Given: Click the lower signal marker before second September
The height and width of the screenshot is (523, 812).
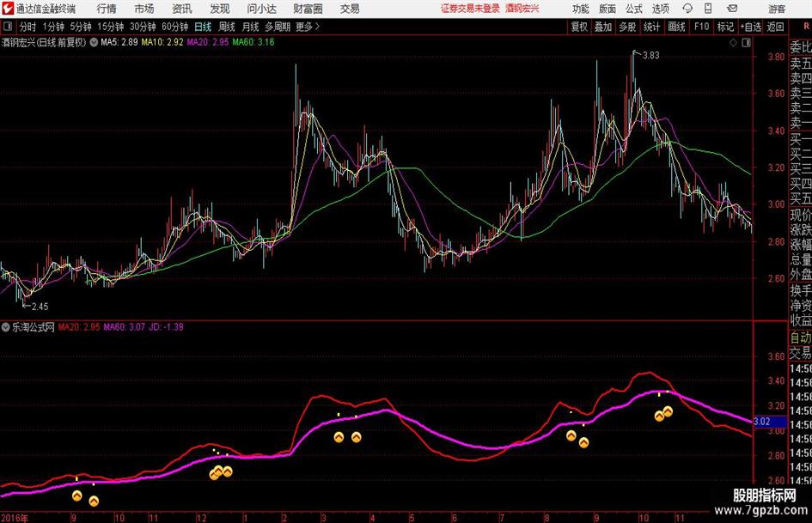Looking at the screenshot, I should click(x=583, y=443).
